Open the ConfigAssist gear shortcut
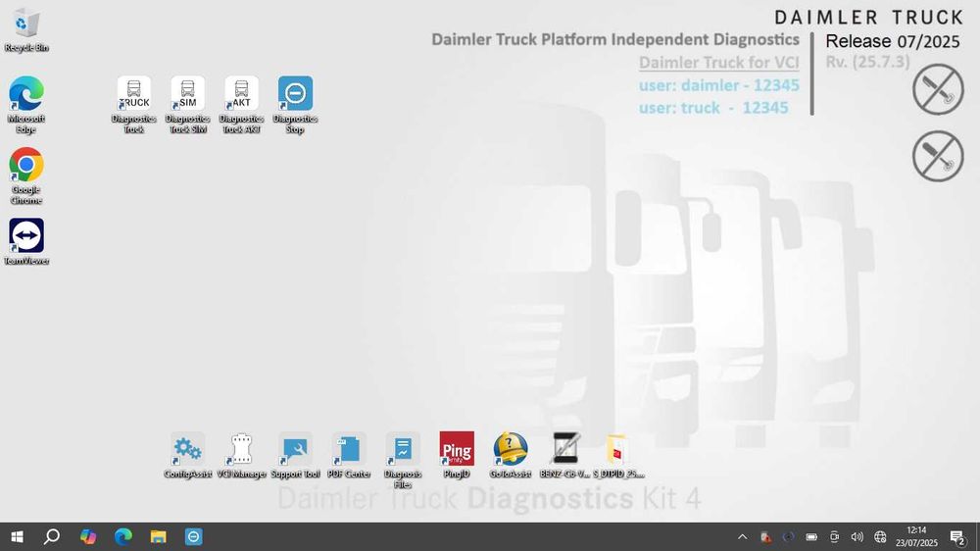The height and width of the screenshot is (551, 980). 187,455
